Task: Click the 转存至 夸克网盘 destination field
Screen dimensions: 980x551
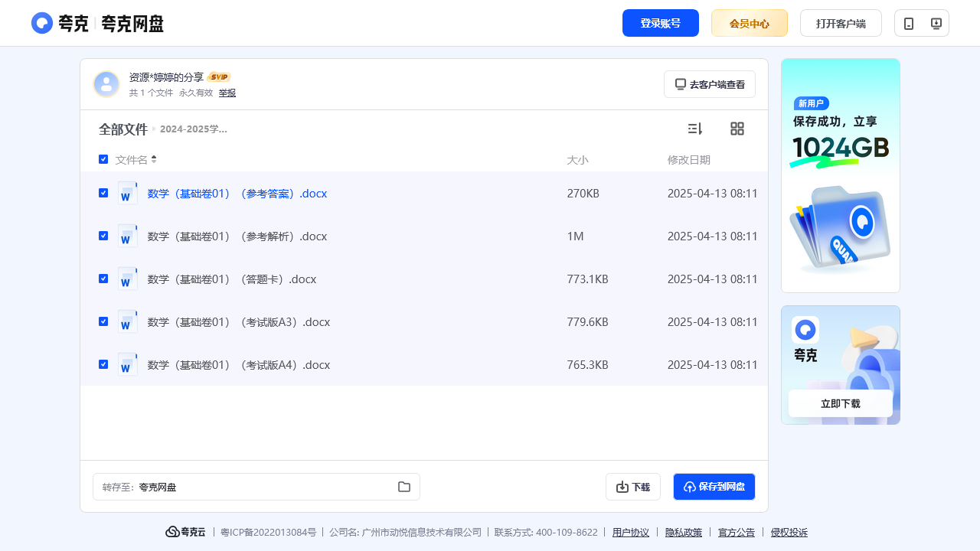Action: [x=256, y=487]
